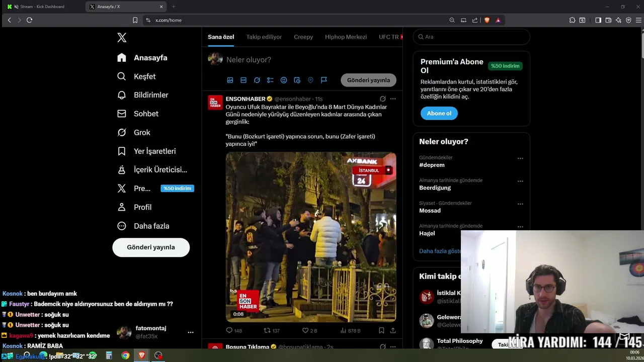This screenshot has height=362, width=644.
Task: Click the Abone ol button
Action: click(439, 113)
